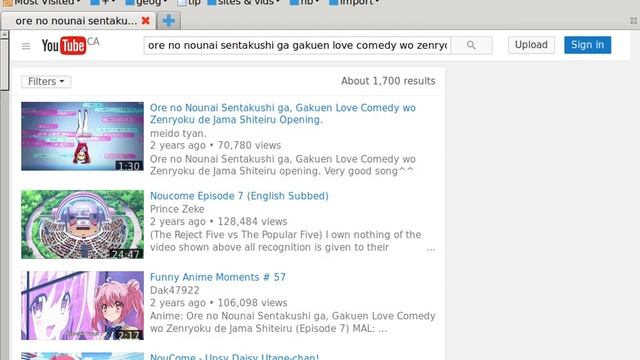Click the scrollbar up arrow

click(x=4, y=35)
